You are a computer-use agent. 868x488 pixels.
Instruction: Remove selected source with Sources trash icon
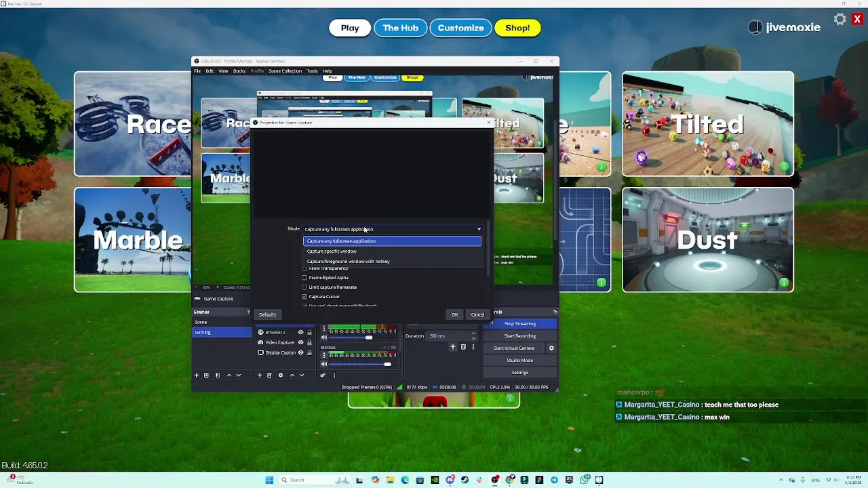pos(269,375)
